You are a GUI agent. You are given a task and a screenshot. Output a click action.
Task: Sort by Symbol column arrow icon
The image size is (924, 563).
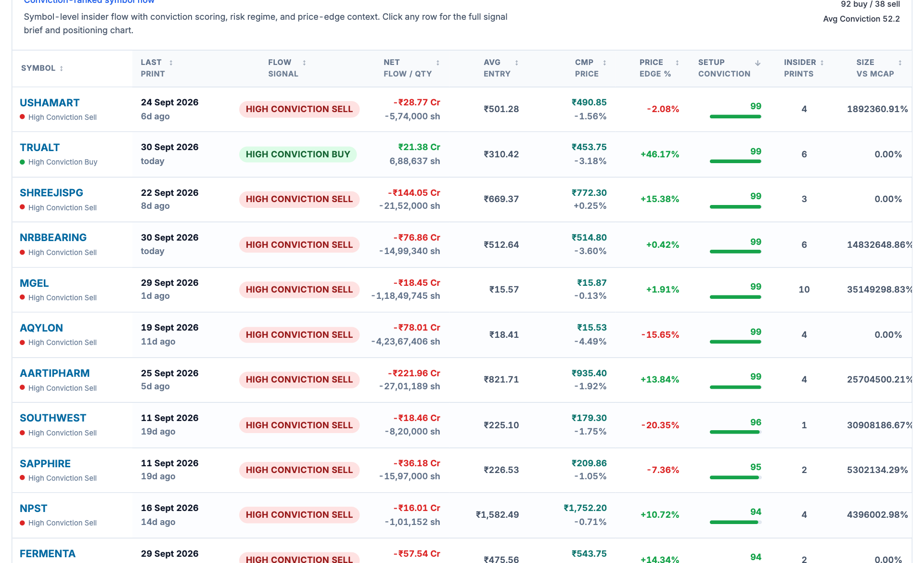point(61,68)
